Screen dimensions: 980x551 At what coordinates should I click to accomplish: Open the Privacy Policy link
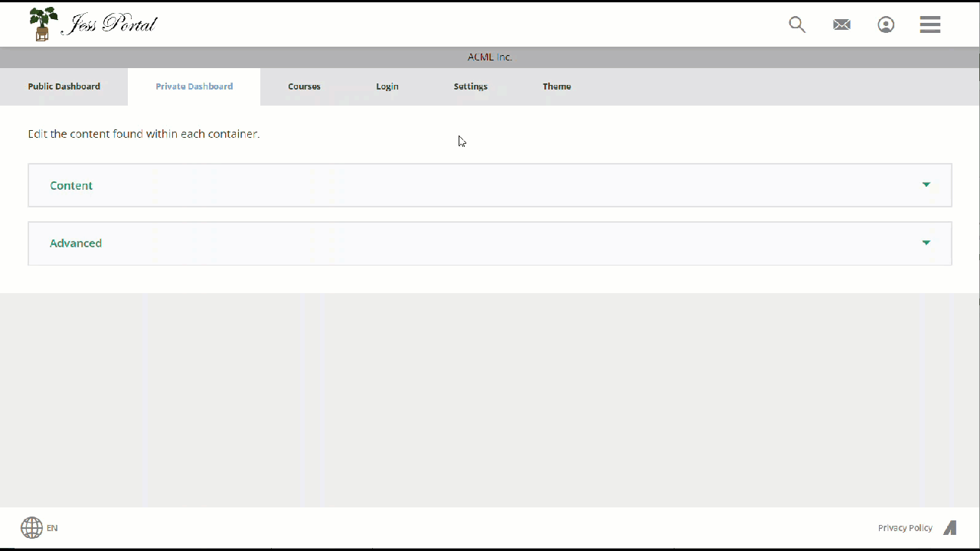pos(905,528)
